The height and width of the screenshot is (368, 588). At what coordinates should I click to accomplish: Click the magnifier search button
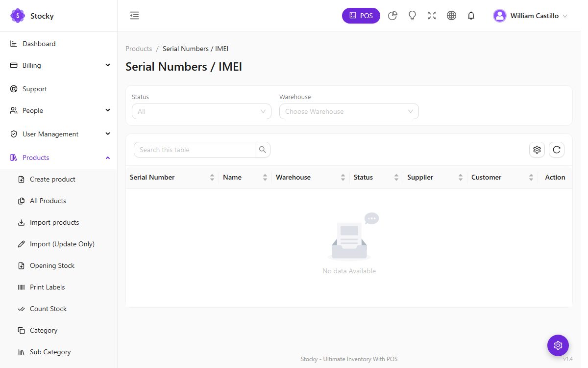263,150
